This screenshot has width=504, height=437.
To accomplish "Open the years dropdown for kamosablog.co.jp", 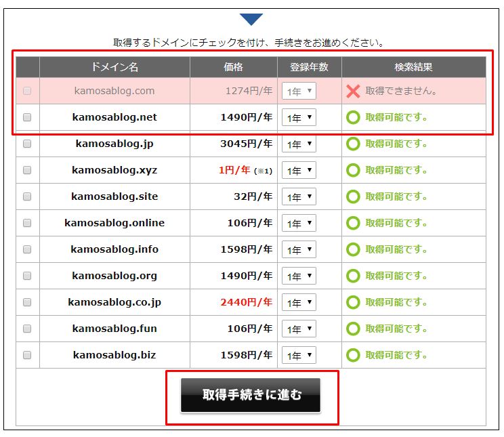I will click(x=299, y=302).
